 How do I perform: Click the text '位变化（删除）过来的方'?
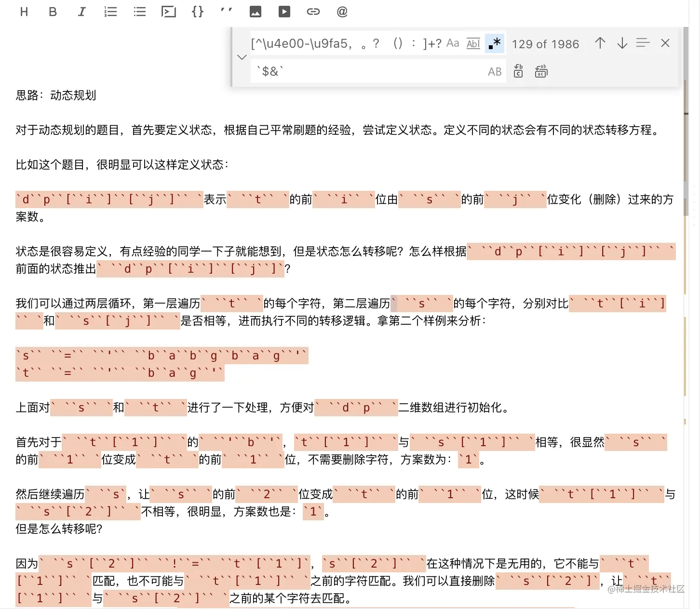coord(610,199)
